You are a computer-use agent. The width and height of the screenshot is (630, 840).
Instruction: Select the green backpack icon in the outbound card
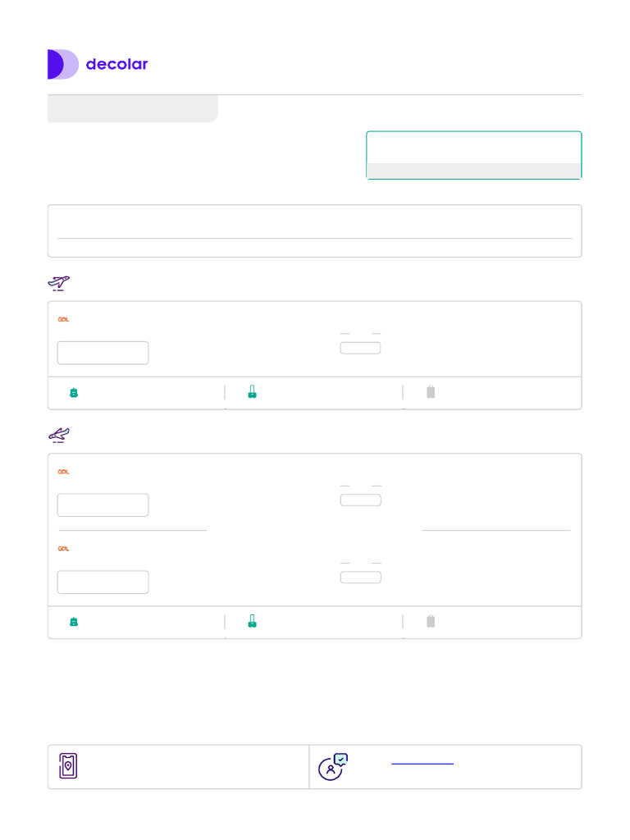pos(74,393)
